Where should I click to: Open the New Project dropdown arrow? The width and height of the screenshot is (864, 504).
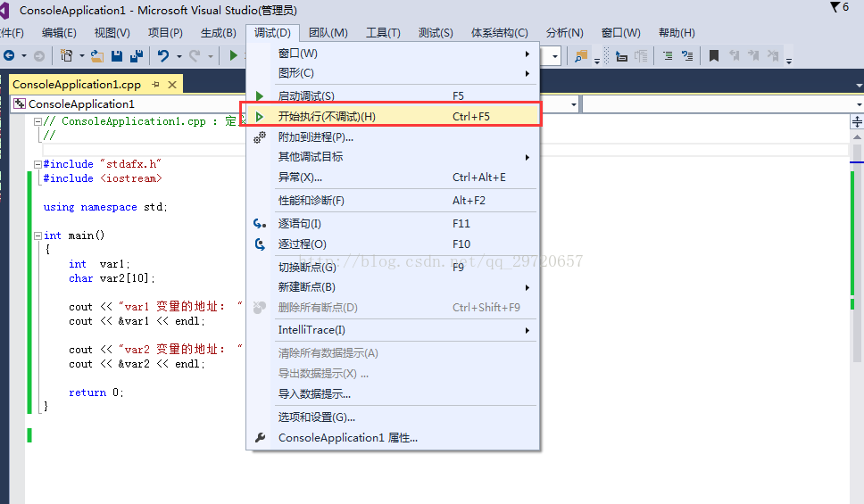click(81, 55)
